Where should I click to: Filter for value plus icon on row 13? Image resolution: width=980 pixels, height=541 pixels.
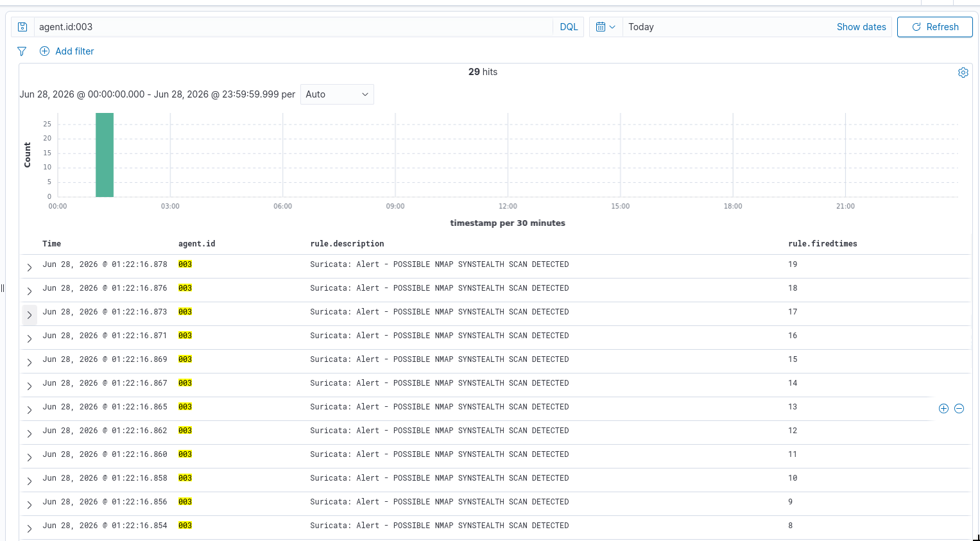[x=943, y=409]
